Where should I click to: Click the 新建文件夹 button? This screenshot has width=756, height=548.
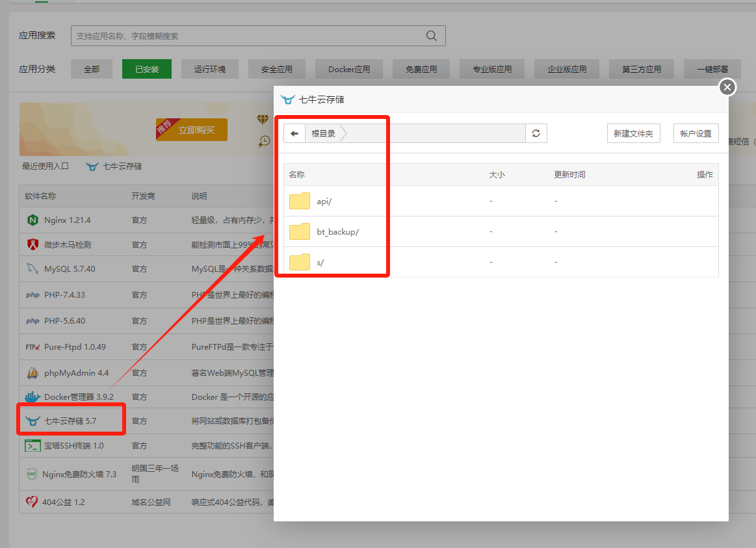tap(634, 133)
